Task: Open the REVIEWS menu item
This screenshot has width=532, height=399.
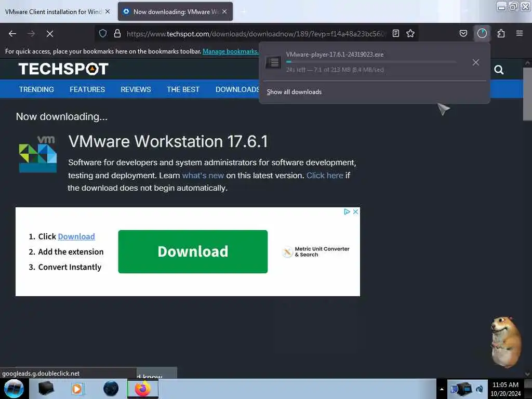Action: [x=136, y=89]
